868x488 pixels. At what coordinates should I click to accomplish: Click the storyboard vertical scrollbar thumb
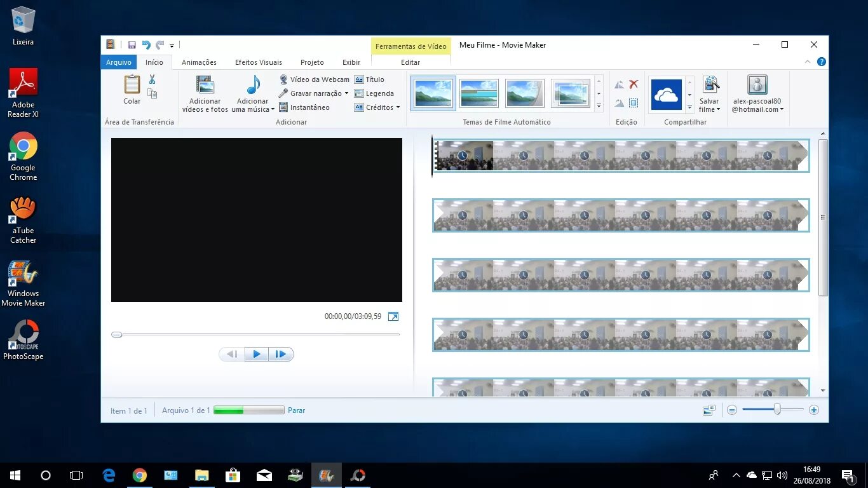[x=824, y=217]
